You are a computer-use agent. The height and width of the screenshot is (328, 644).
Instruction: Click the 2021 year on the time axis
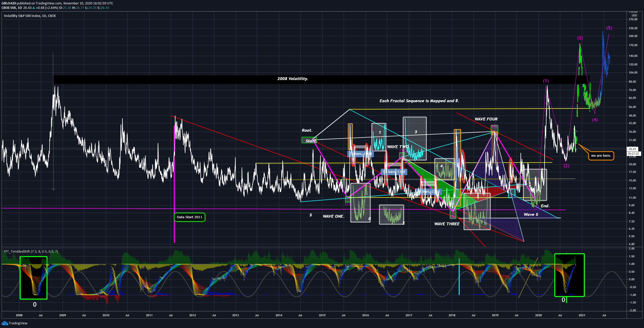point(582,315)
